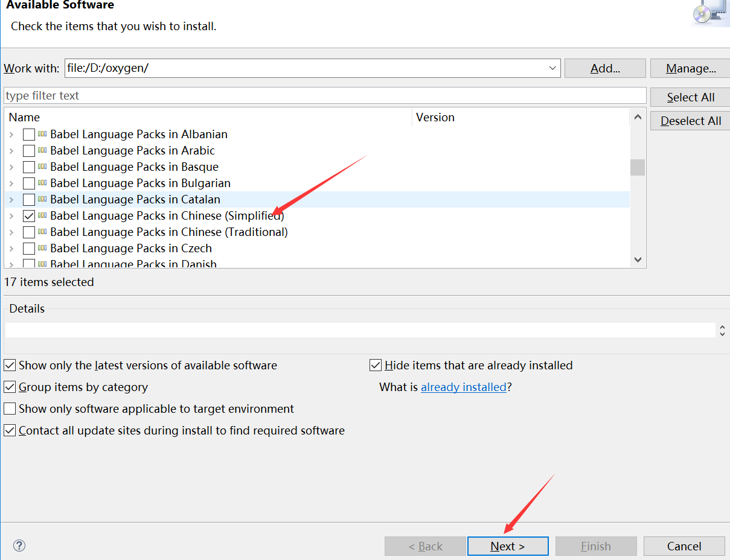Click the Version column header
The width and height of the screenshot is (730, 560).
[520, 117]
